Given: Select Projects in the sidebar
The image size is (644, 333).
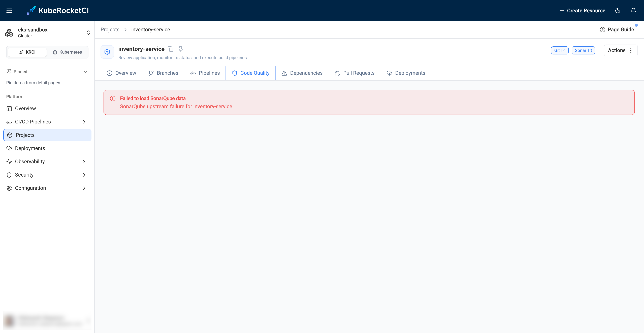Looking at the screenshot, I should pos(48,135).
